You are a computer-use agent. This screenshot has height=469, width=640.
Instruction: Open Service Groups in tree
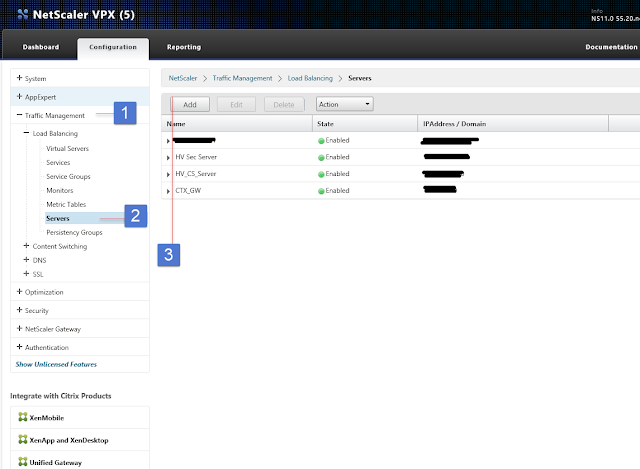pyautogui.click(x=68, y=176)
